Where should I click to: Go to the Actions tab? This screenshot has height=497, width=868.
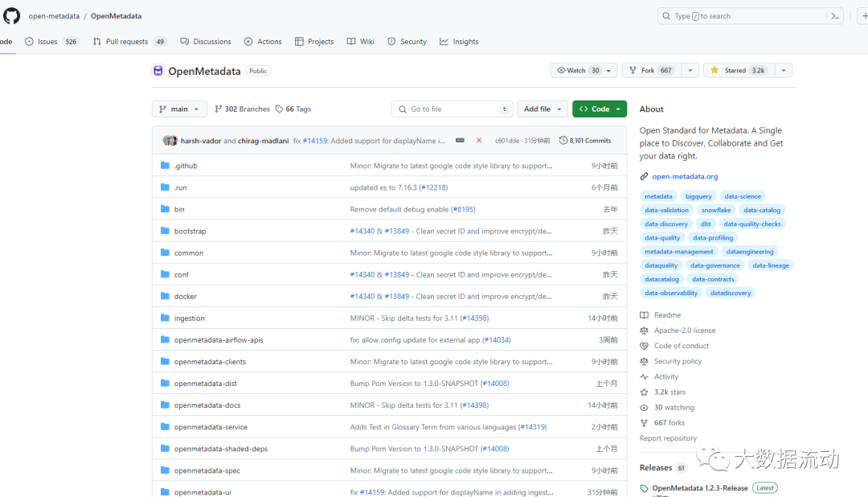[263, 42]
